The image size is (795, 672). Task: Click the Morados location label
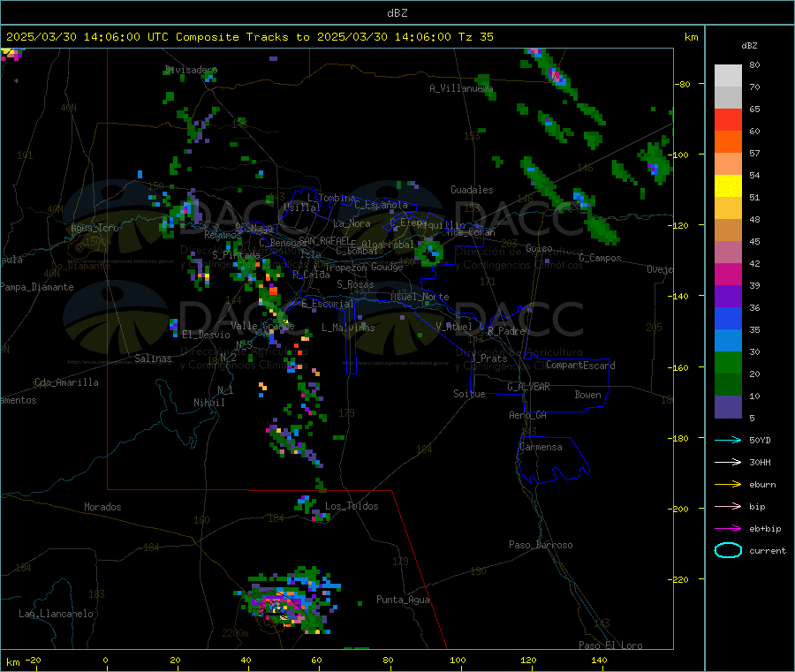102,507
